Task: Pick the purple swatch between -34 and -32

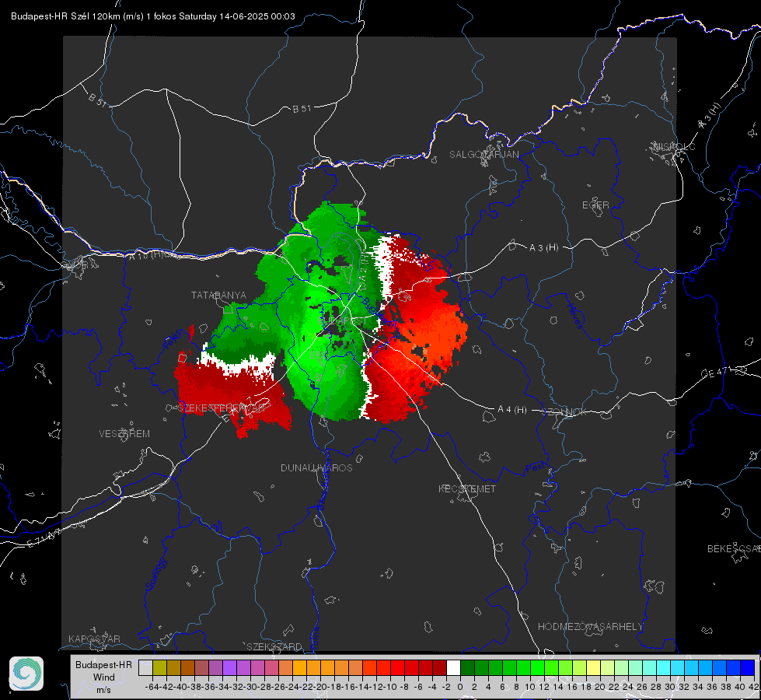Action: pyautogui.click(x=229, y=667)
